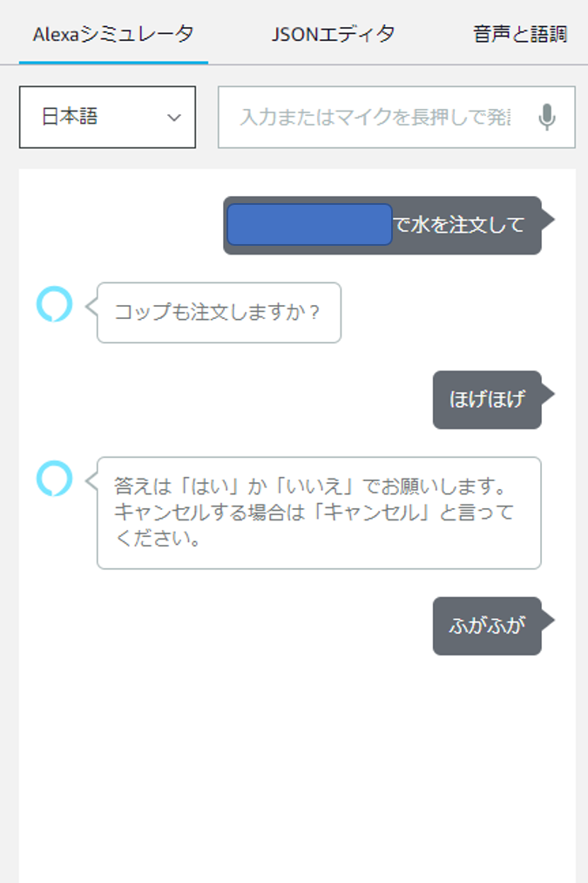Click the ふがふが chat bubble
Image resolution: width=588 pixels, height=883 pixels.
pos(485,626)
